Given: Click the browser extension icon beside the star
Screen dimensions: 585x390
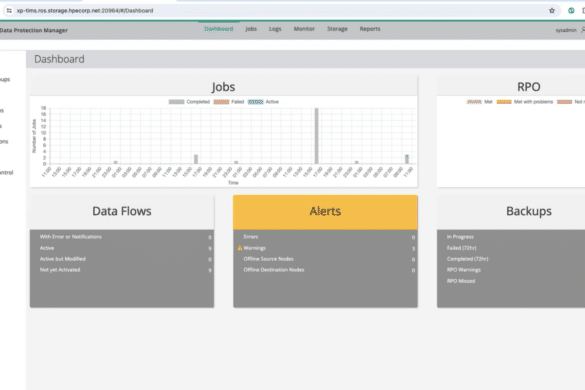Looking at the screenshot, I should coord(571,10).
